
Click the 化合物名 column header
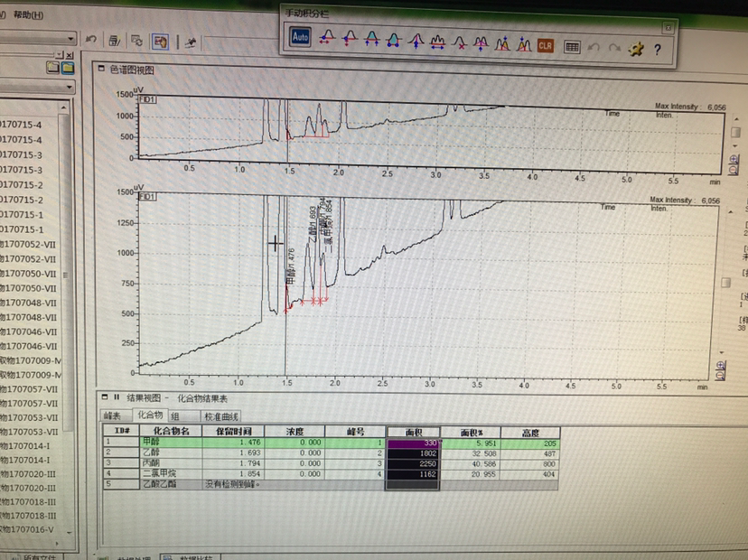[x=172, y=431]
